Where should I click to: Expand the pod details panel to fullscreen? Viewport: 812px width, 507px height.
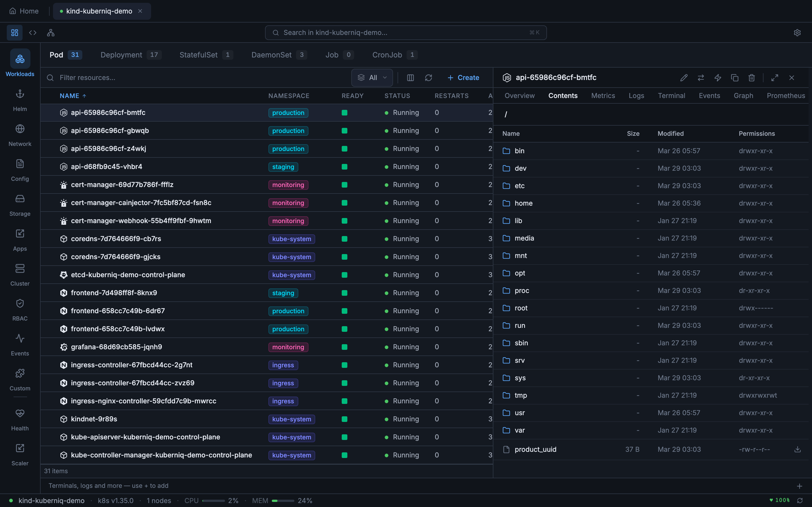click(775, 77)
